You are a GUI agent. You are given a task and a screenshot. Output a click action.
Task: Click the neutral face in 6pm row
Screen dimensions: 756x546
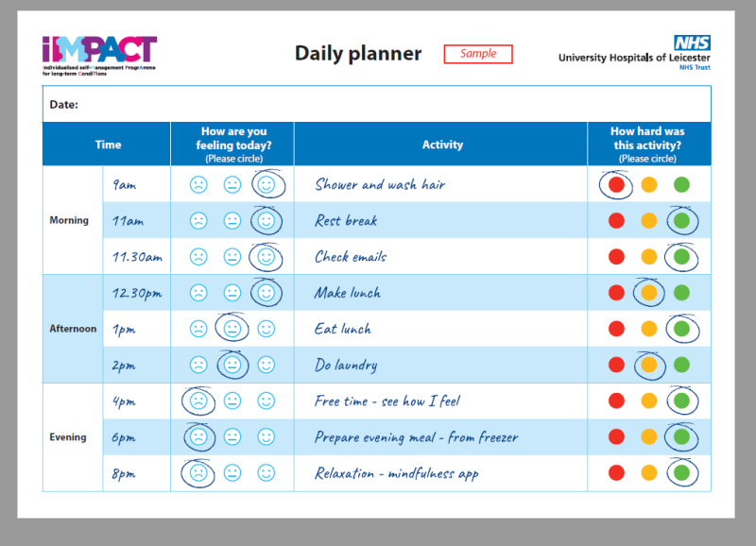(x=232, y=436)
